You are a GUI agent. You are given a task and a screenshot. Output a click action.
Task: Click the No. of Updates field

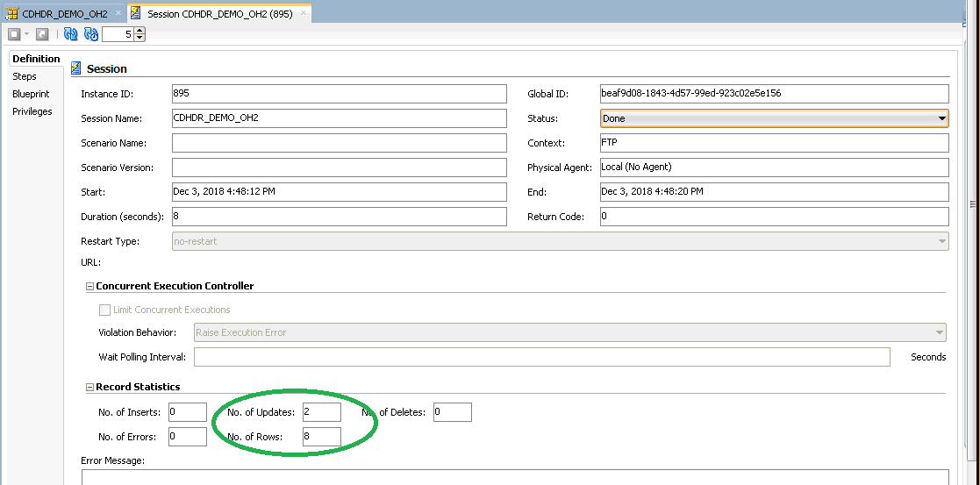[322, 412]
